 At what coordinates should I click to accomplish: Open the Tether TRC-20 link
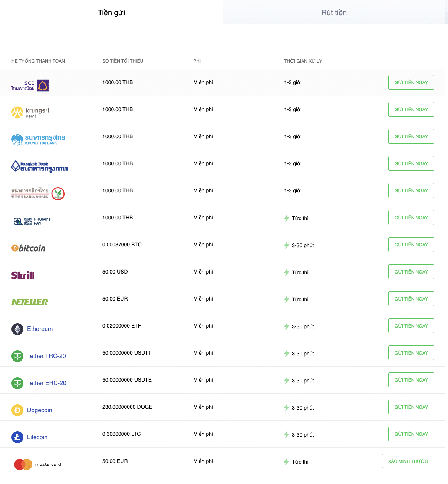coord(46,356)
